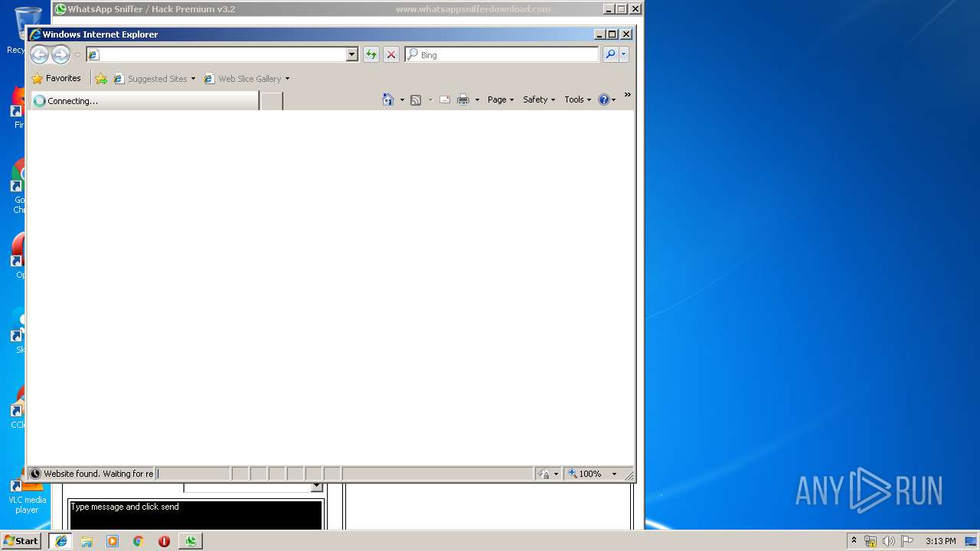Open the WhatsApp Sniffer combo box dropdown arrow
The width and height of the screenshot is (980, 551).
tap(317, 487)
